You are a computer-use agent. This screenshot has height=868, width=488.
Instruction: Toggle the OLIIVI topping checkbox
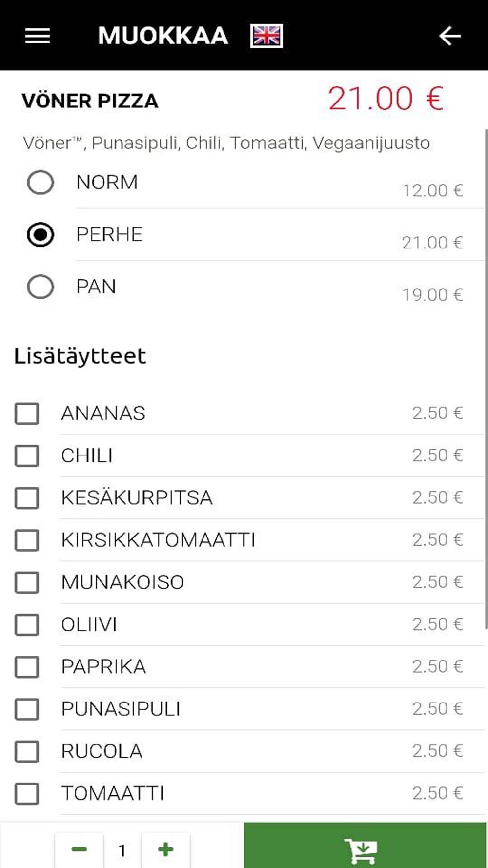coord(27,625)
